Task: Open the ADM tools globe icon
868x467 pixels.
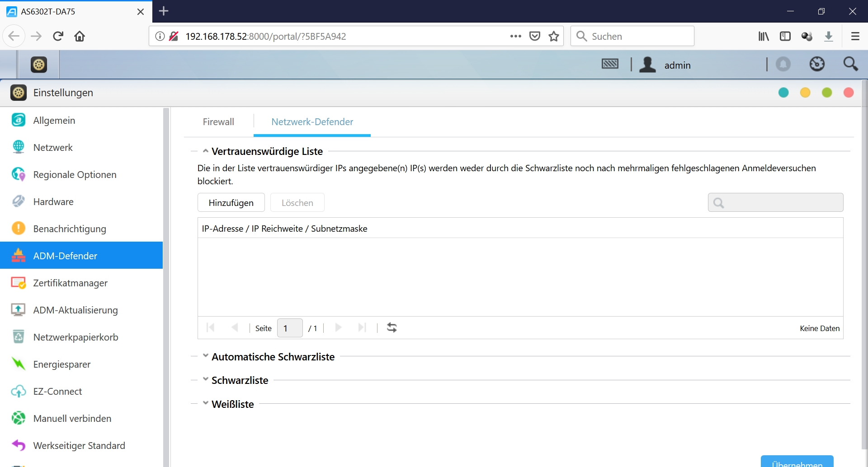Action: [817, 64]
